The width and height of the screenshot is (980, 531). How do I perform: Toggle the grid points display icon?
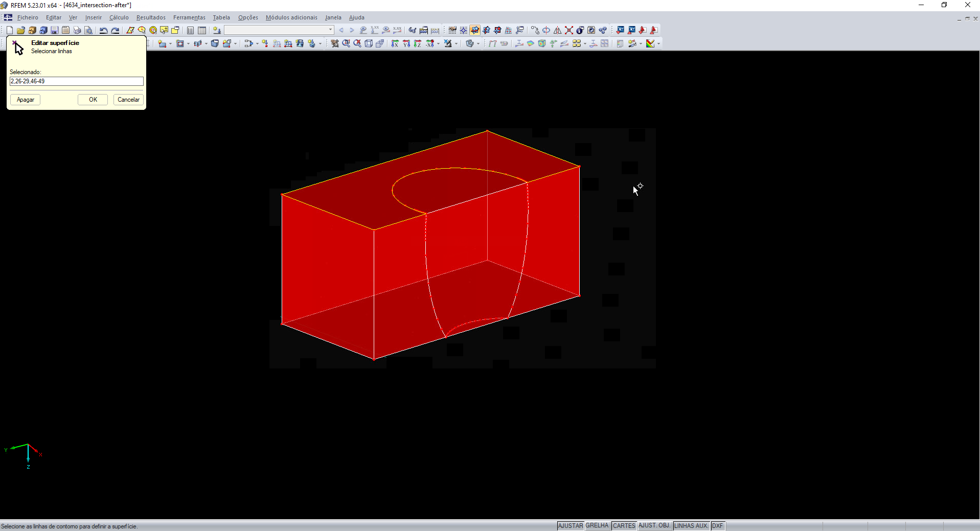[464, 30]
